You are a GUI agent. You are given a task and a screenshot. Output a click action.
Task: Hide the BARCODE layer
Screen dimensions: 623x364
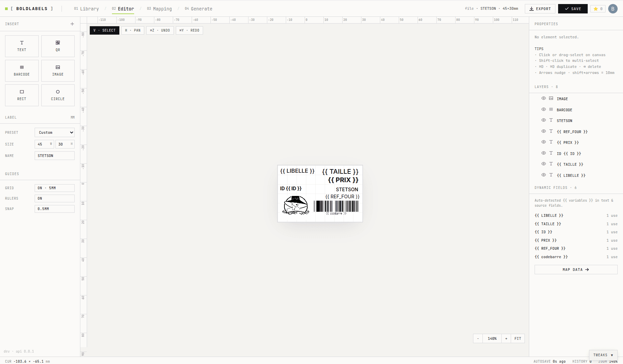click(x=544, y=110)
